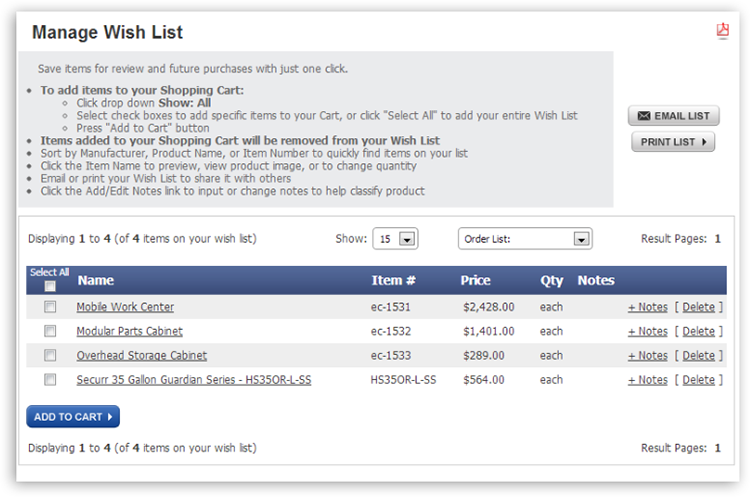Select item number ec-1533
The width and height of the screenshot is (750, 497).
[x=391, y=356]
